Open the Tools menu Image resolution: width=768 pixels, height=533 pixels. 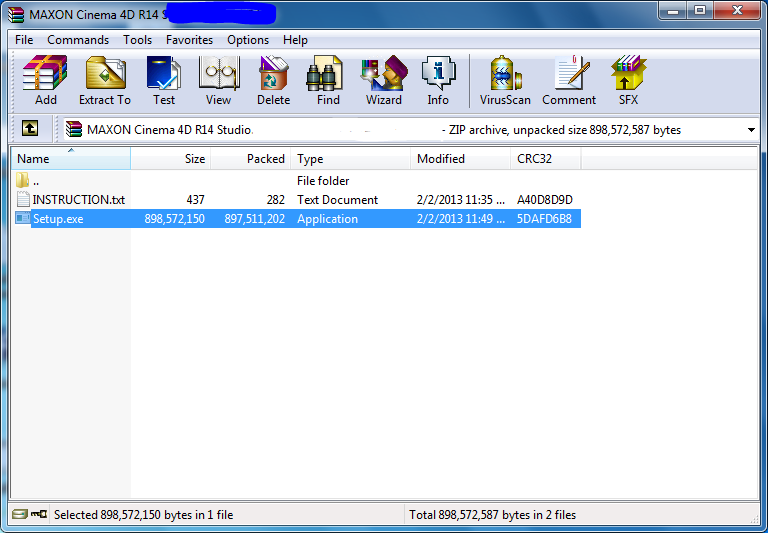pyautogui.click(x=137, y=40)
